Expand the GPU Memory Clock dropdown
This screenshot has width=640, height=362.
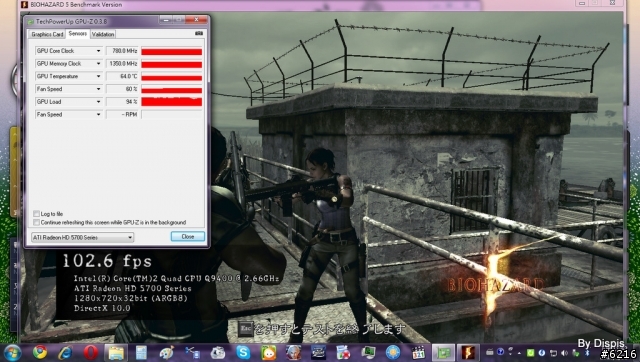[98, 64]
